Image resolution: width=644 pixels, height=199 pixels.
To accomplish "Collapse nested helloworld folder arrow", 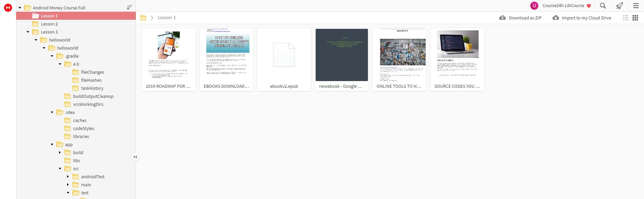I will pos(44,48).
